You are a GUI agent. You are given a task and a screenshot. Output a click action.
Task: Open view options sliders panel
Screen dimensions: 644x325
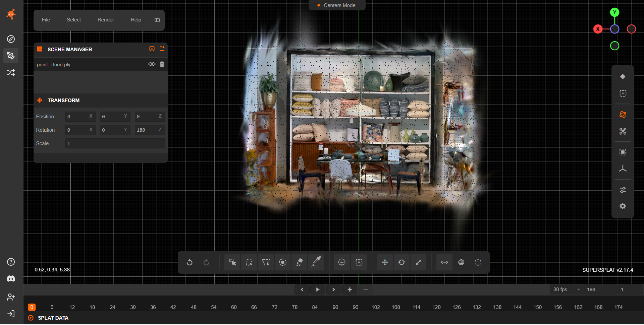623,190
